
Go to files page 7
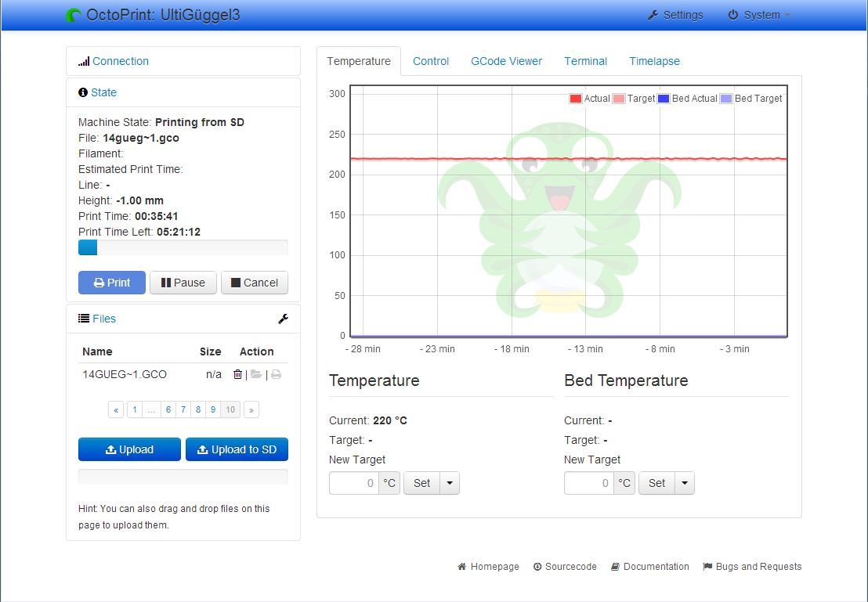[183, 409]
